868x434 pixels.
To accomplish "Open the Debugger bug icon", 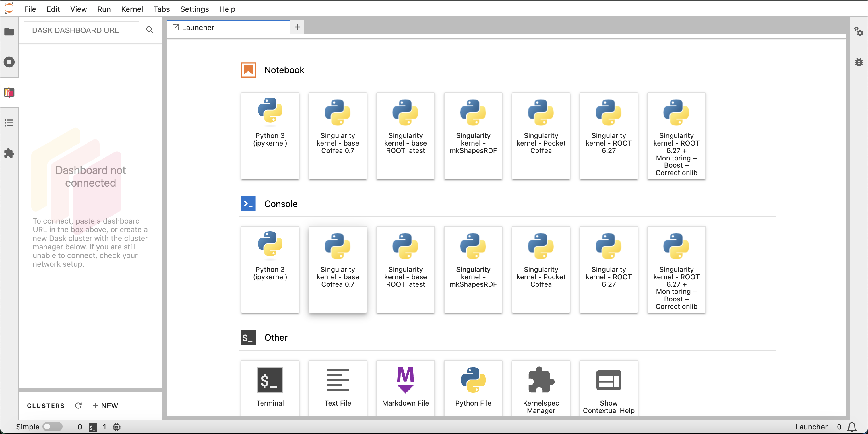I will [859, 62].
